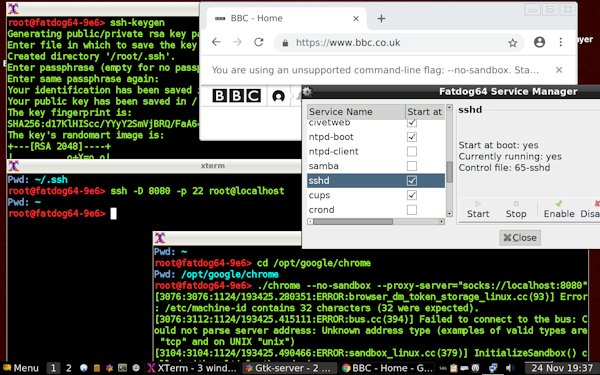Click the volume speaker tray icon
The height and width of the screenshot is (375, 600).
tap(510, 368)
